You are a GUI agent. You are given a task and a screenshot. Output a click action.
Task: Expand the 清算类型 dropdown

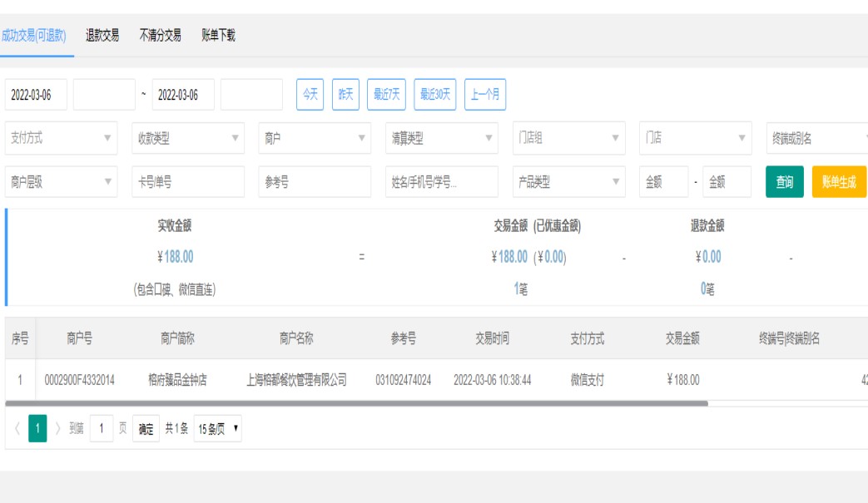[441, 139]
